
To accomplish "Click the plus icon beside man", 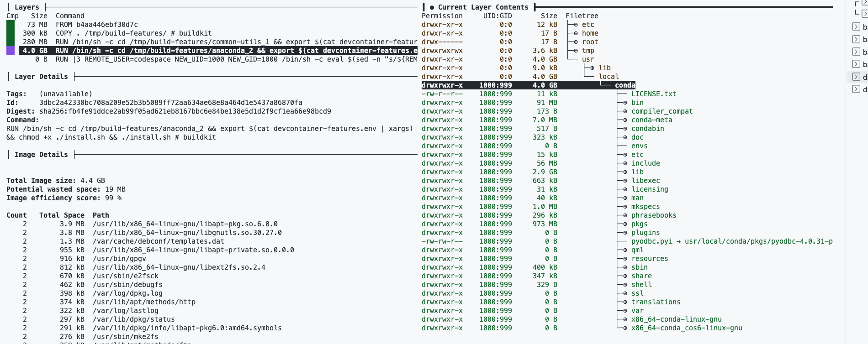I will (625, 198).
